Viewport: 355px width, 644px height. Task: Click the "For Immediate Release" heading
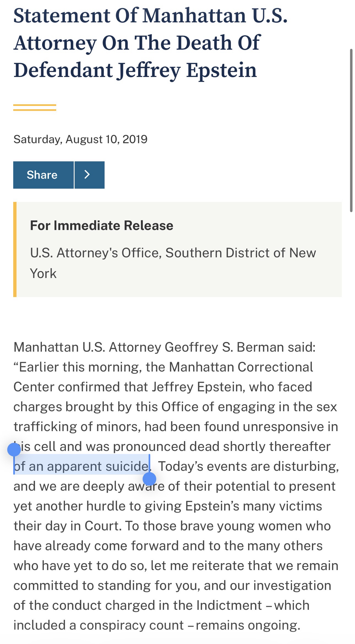[x=102, y=225]
